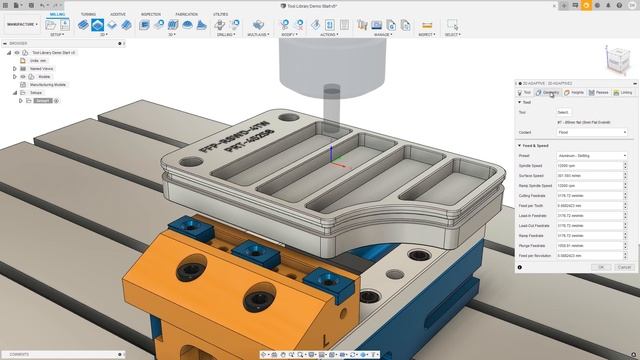Image resolution: width=640 pixels, height=360 pixels.
Task: Expand the Setup1 tree node
Action: (20, 100)
